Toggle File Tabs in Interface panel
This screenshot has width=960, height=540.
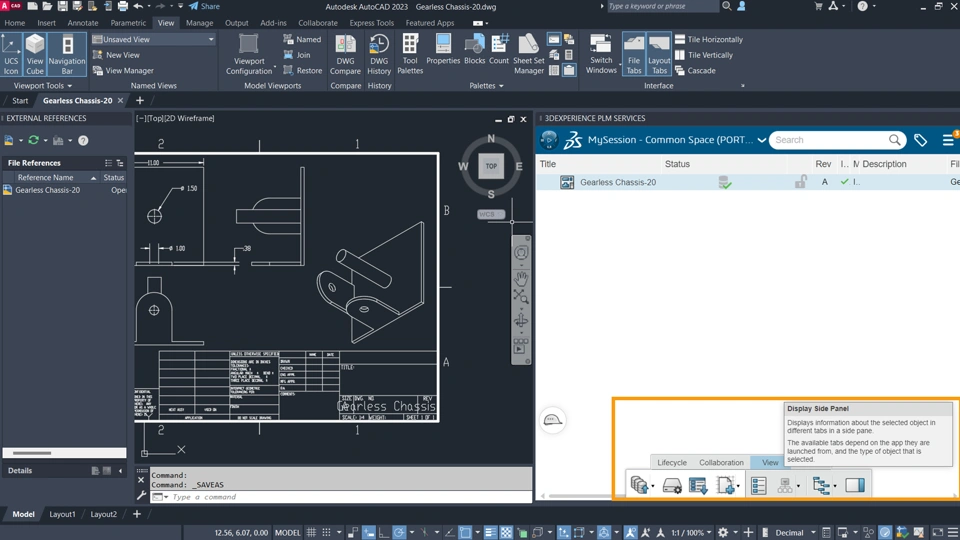634,54
